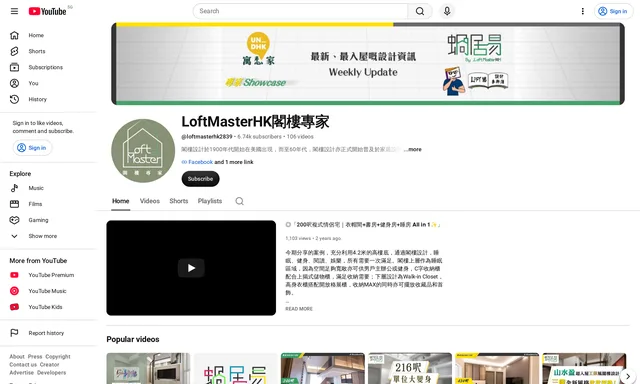Switch to the Playlists tab
The height and width of the screenshot is (384, 640).
click(210, 201)
